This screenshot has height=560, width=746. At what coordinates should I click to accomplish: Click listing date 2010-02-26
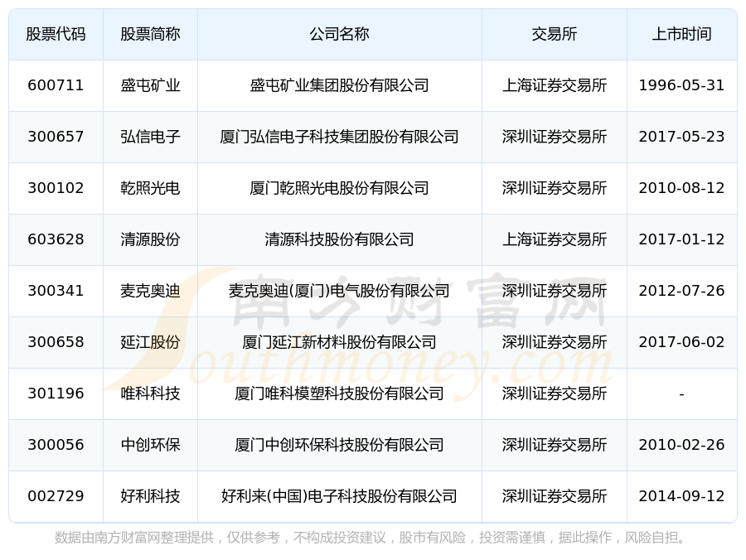682,445
